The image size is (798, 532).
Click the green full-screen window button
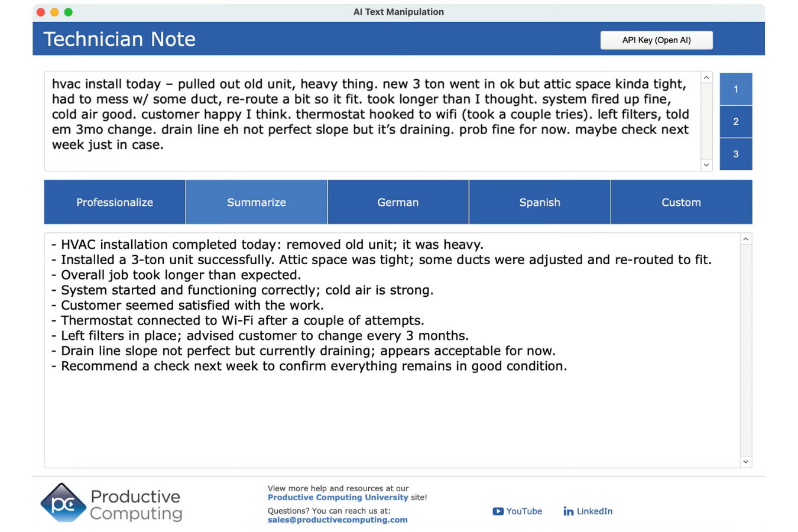69,12
